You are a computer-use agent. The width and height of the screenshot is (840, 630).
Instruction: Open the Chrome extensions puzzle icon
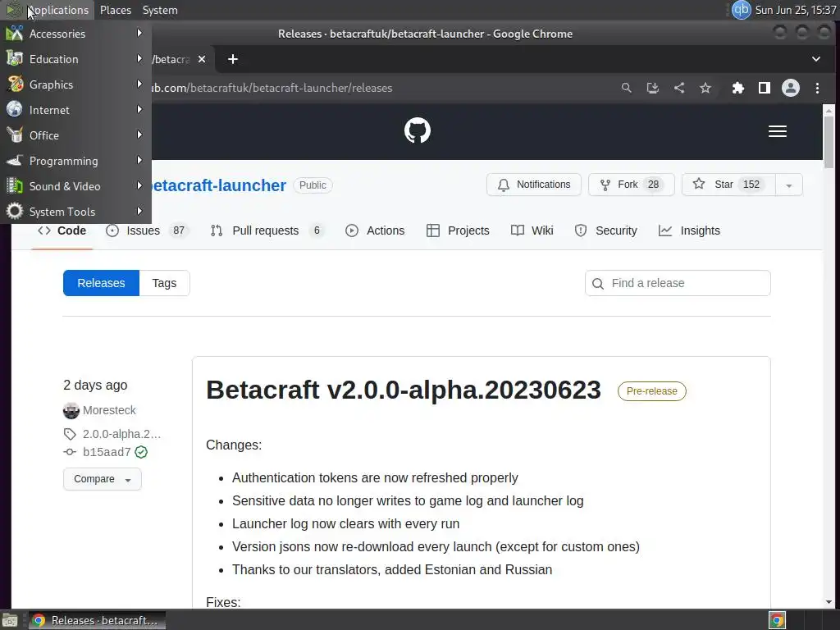coord(738,88)
